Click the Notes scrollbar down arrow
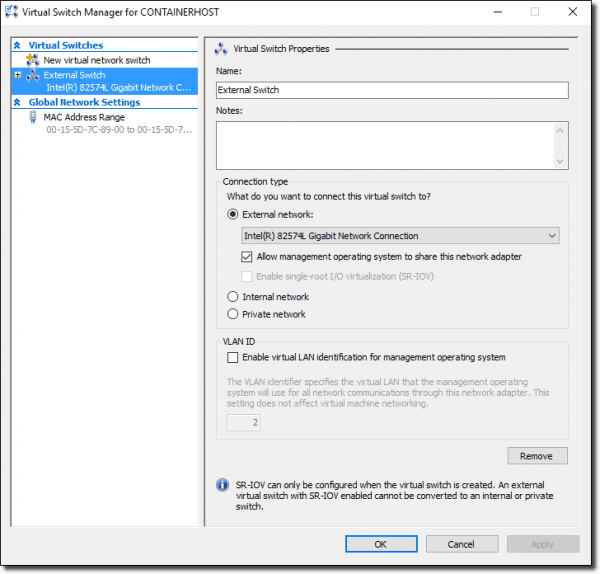 [560, 161]
